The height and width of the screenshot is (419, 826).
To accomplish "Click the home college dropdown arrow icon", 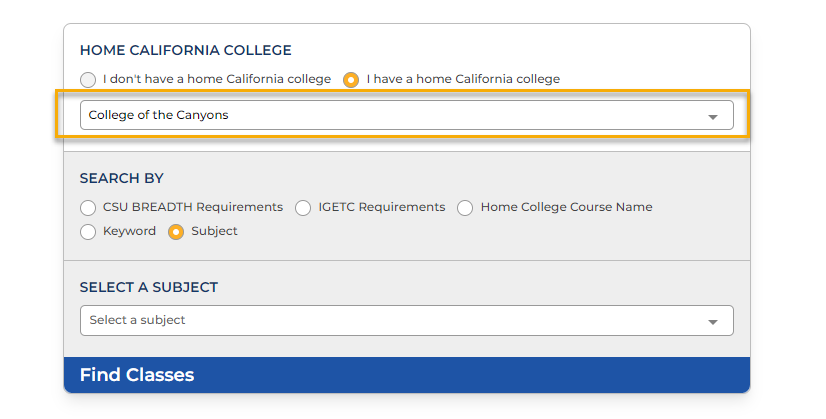I will coord(713,116).
